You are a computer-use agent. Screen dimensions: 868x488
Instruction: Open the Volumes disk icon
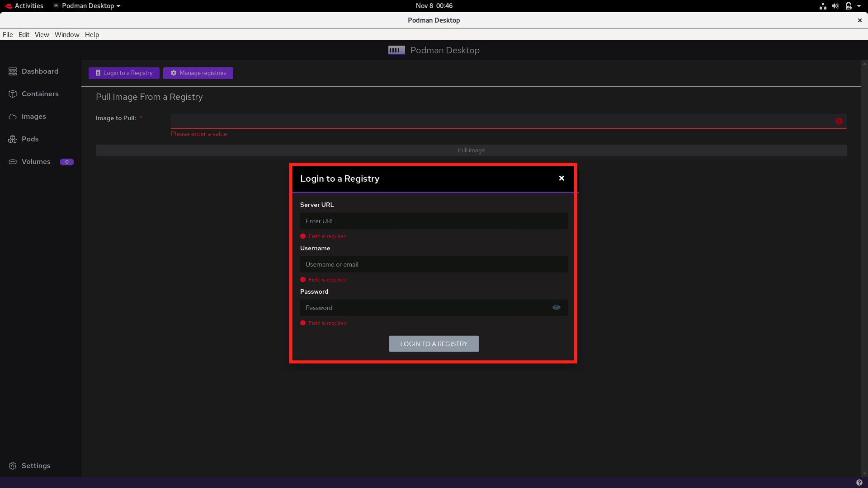[x=13, y=162]
